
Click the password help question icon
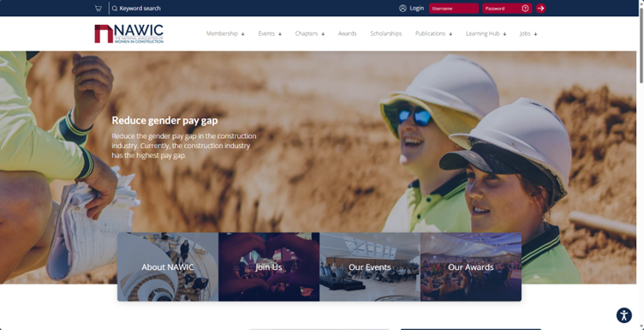525,9
